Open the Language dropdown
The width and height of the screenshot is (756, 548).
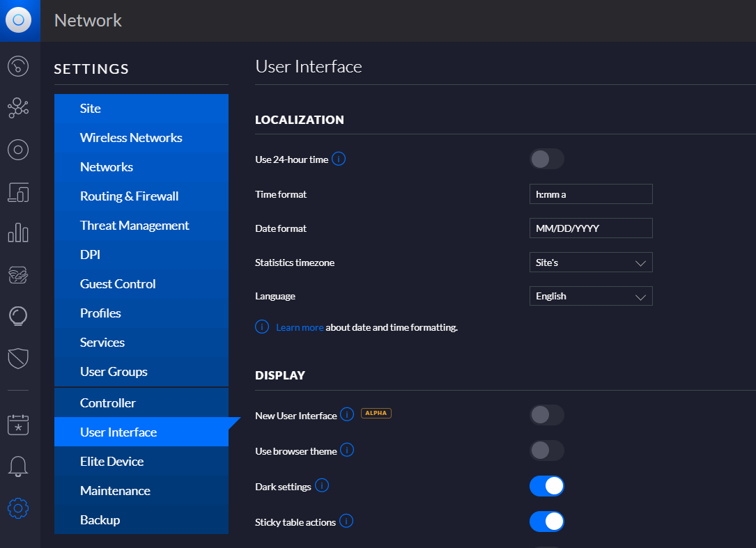click(x=590, y=296)
